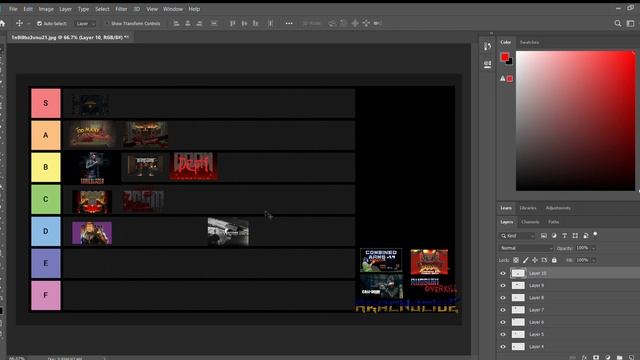Toggle the Auto-Select checkbox

[x=40, y=24]
